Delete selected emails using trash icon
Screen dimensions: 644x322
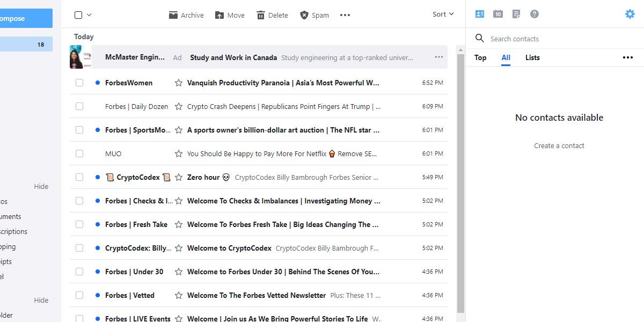272,15
